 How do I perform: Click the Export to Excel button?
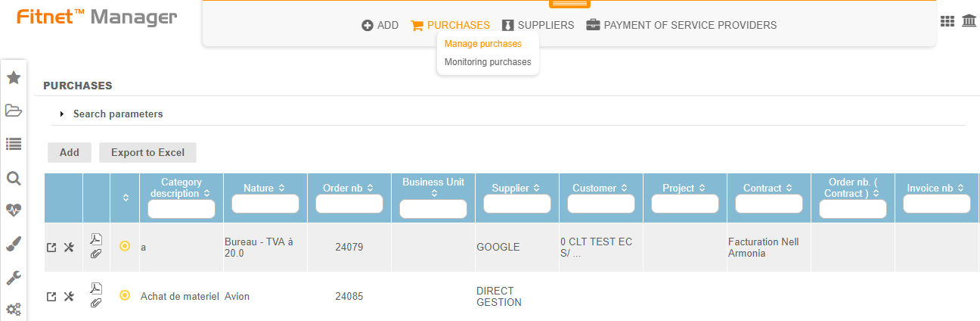point(147,152)
